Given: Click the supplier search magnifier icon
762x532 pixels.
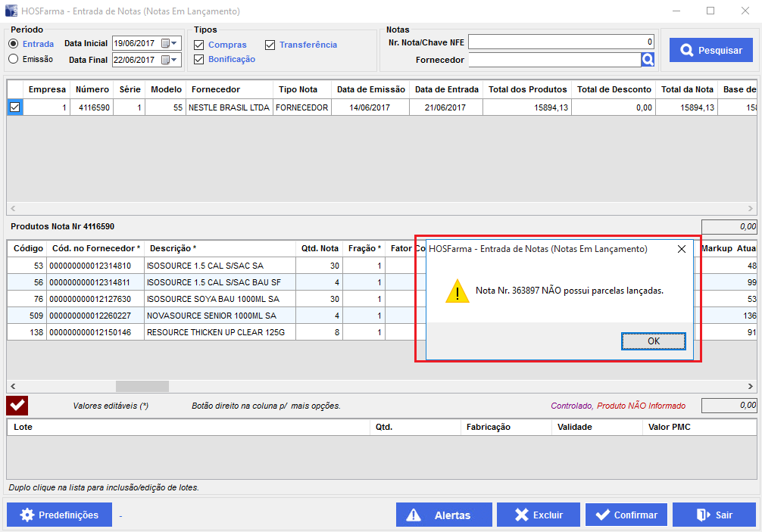Looking at the screenshot, I should coord(648,60).
